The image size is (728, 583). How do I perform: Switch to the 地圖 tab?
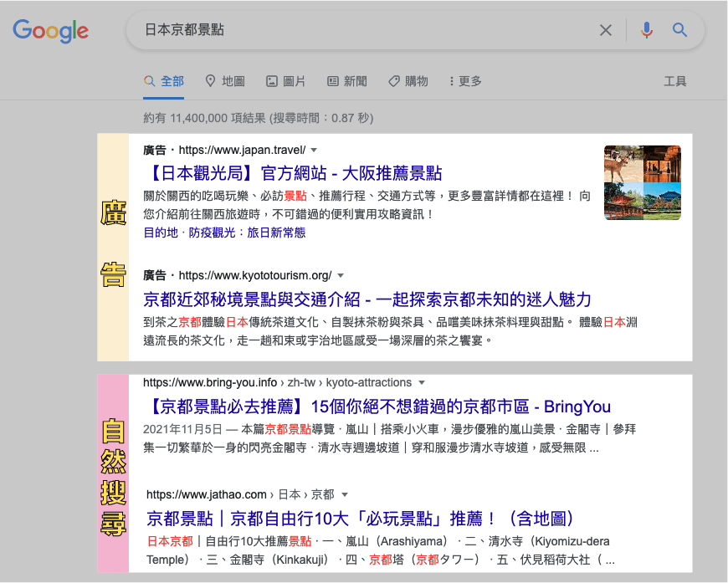pos(225,81)
